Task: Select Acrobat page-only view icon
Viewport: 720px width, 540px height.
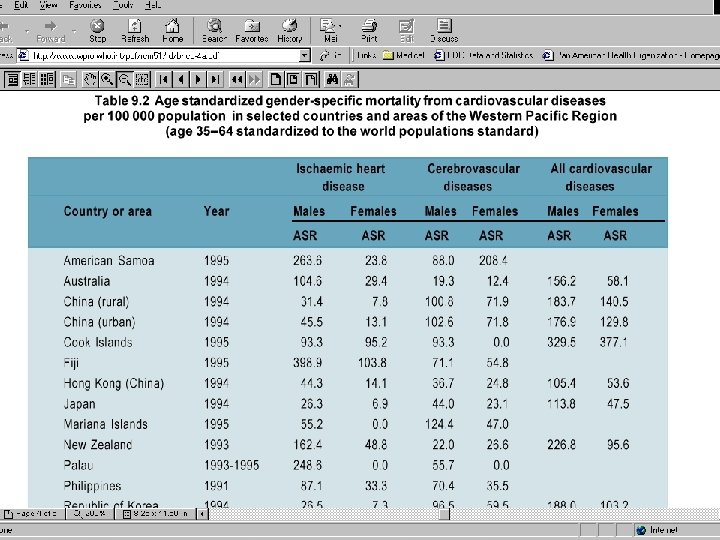Action: tap(12, 79)
